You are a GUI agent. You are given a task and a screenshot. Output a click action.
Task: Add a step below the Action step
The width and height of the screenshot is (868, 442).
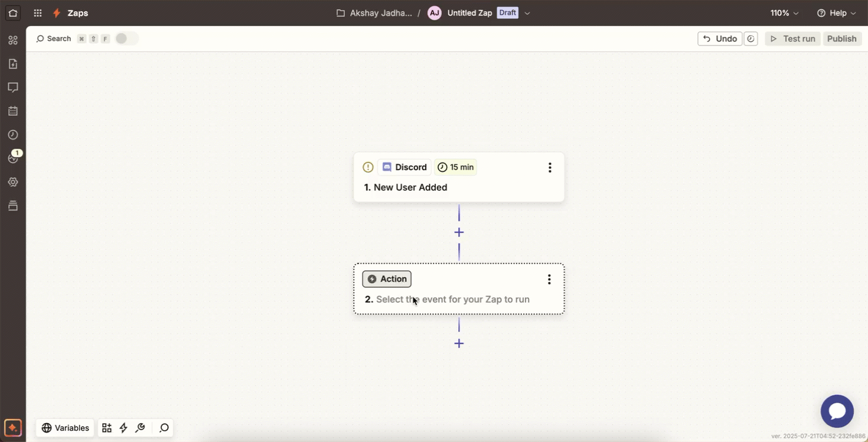click(459, 344)
